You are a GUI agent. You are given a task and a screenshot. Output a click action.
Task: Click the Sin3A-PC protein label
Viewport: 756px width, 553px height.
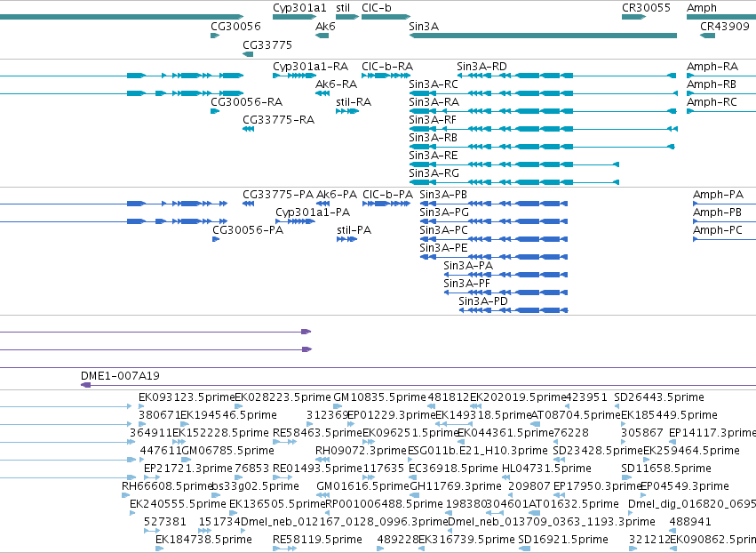(443, 230)
